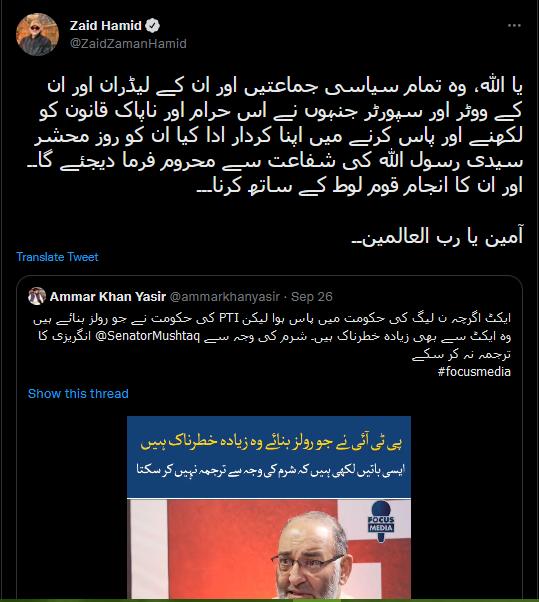Click the verified badge beside Zaid Hamid
Viewport: 539px width, 602px height.
(x=153, y=26)
